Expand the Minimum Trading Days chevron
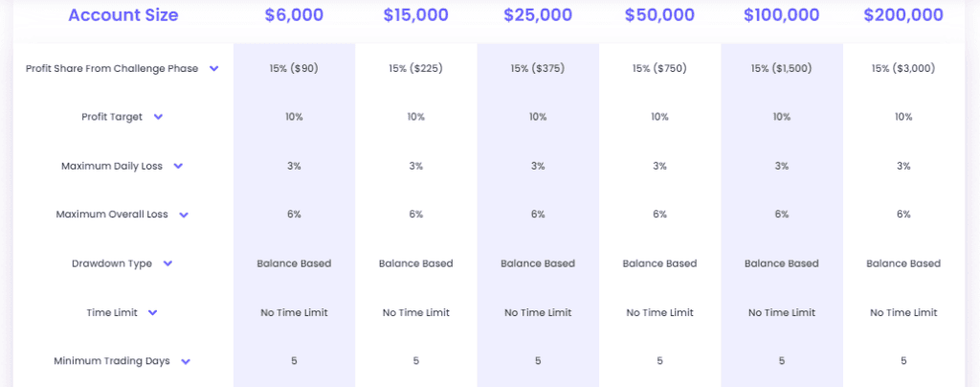The height and width of the screenshot is (387, 980). coord(186,361)
